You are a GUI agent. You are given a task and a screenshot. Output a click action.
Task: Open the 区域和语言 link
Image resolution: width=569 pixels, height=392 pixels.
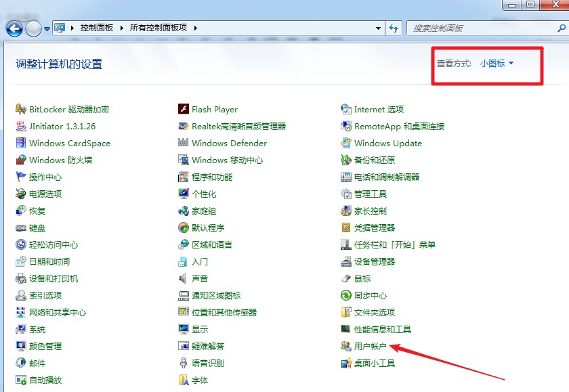pyautogui.click(x=212, y=244)
